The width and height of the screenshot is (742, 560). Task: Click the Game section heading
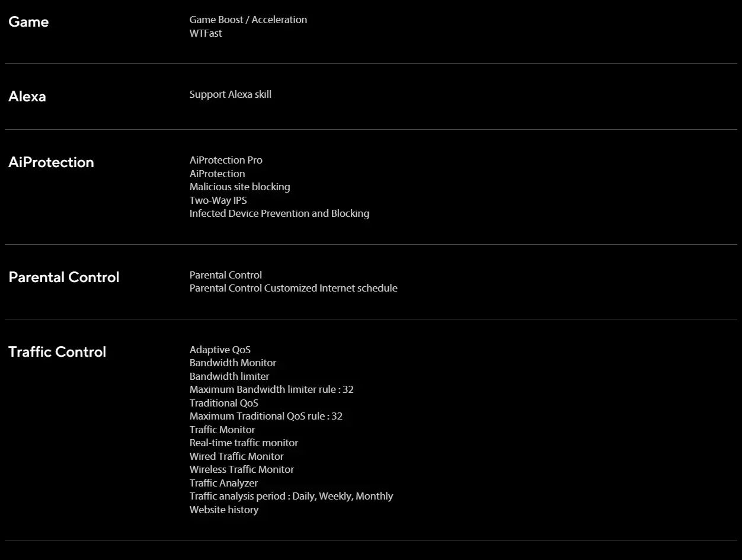click(28, 22)
